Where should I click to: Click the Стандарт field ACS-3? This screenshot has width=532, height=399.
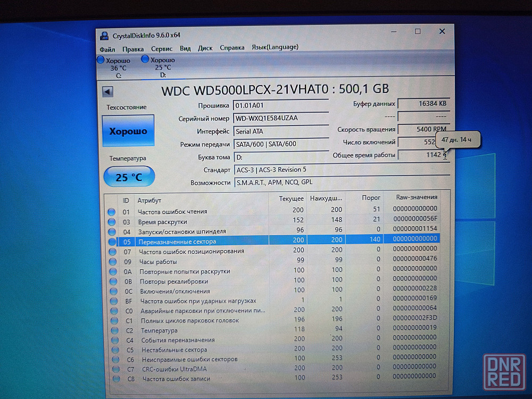point(342,170)
